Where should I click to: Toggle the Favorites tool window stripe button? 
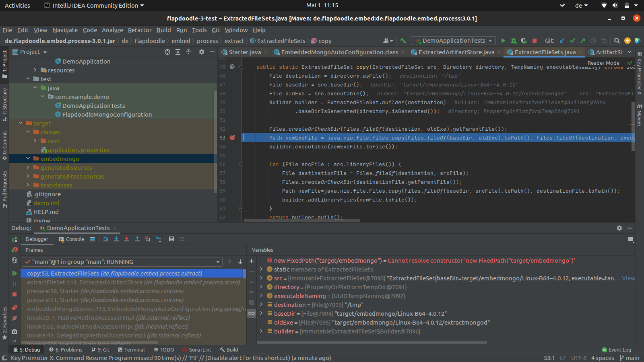pyautogui.click(x=5, y=323)
